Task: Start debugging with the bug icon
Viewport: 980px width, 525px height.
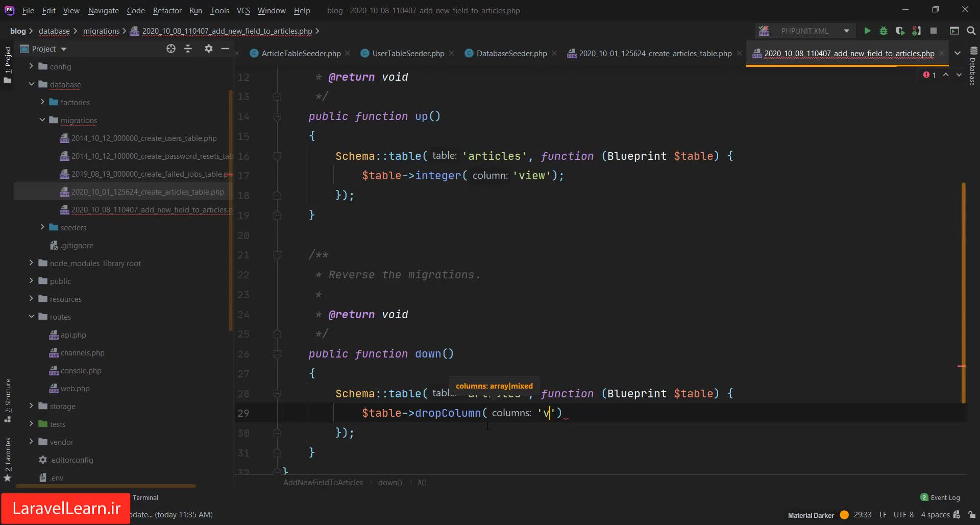Action: (x=884, y=31)
